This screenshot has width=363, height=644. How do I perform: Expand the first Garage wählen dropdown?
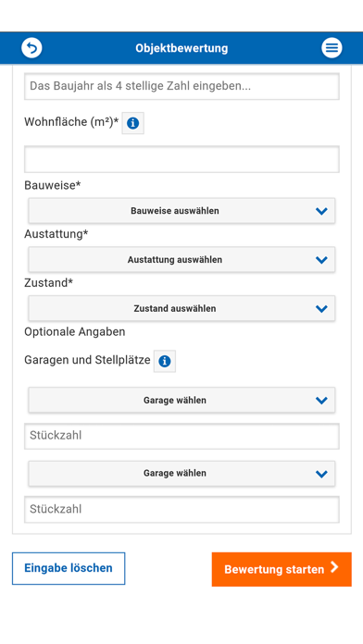coord(181,400)
